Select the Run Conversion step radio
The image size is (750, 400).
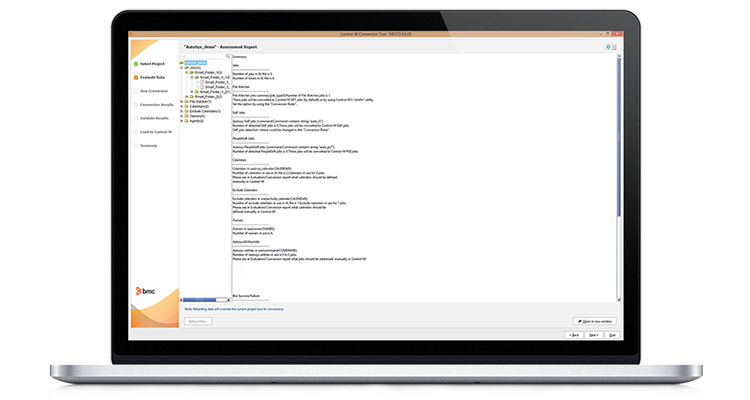click(135, 91)
